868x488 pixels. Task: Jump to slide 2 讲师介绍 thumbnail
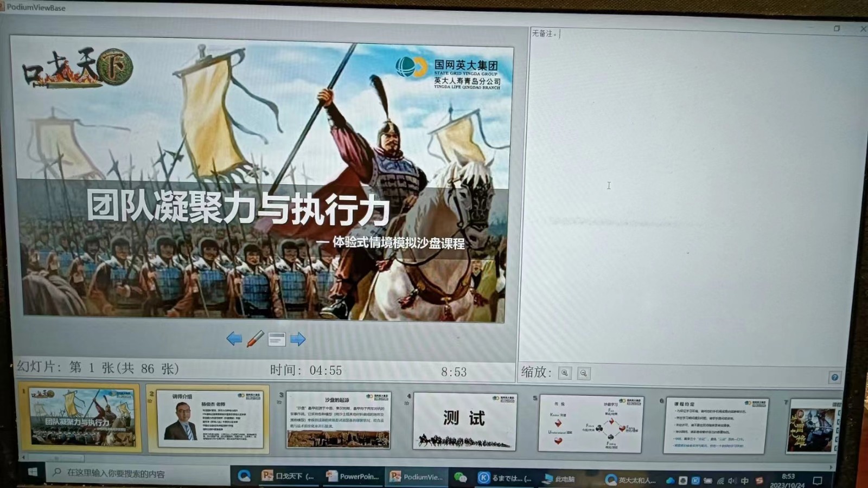pyautogui.click(x=208, y=419)
